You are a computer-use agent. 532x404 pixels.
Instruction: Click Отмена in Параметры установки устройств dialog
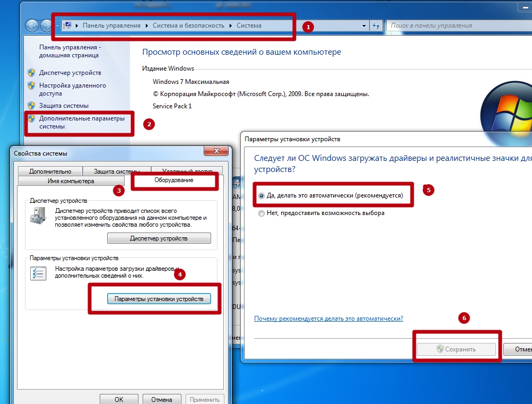click(x=518, y=349)
